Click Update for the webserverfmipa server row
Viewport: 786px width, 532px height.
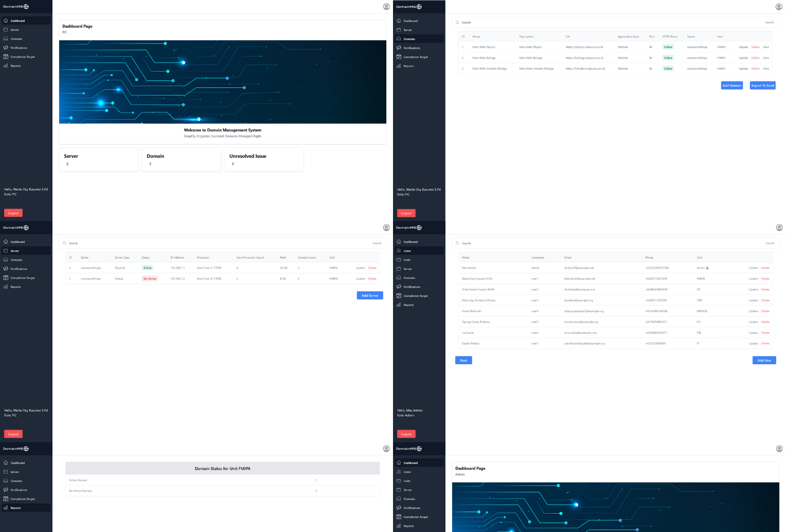point(360,268)
